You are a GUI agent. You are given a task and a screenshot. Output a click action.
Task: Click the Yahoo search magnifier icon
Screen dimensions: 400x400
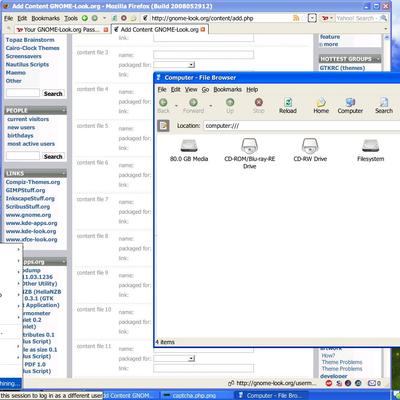[x=384, y=18]
